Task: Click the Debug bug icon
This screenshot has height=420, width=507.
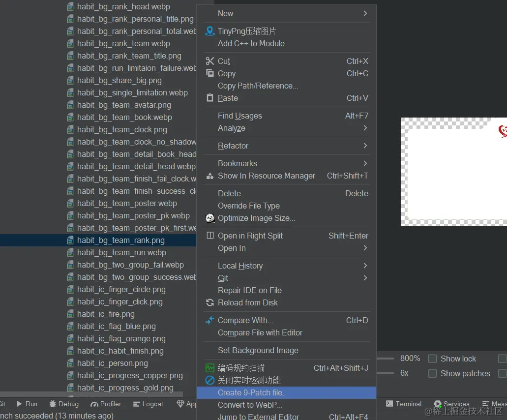Action: (x=53, y=404)
